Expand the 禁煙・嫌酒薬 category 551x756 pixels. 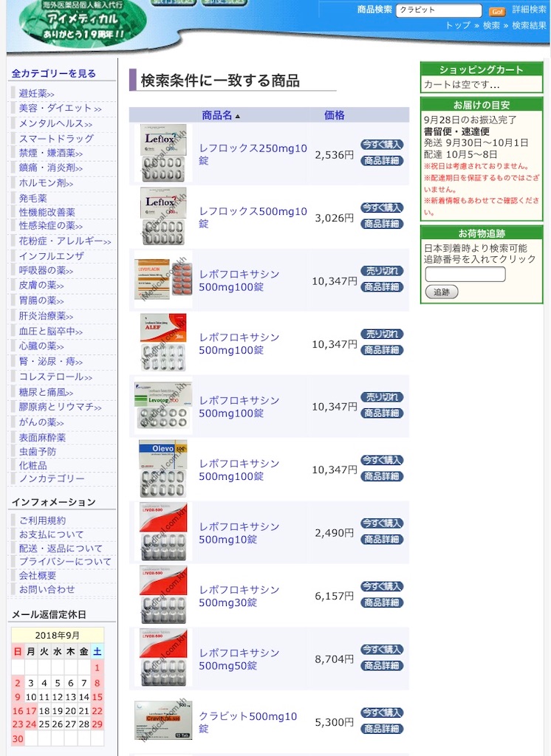tap(50, 153)
